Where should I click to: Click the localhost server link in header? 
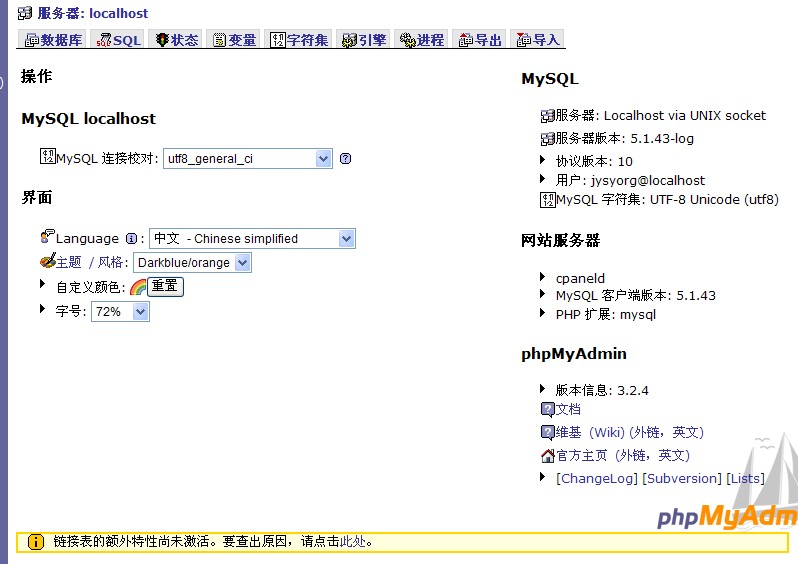[x=119, y=13]
